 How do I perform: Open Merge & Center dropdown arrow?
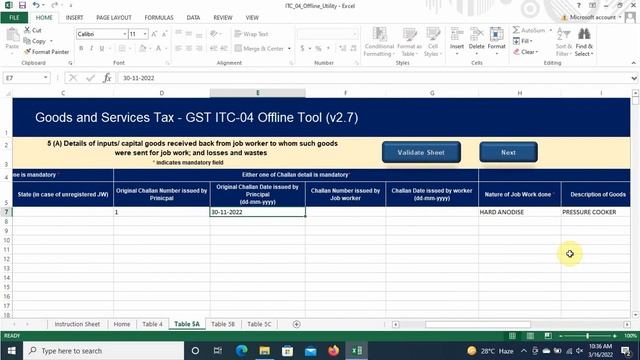289,49
